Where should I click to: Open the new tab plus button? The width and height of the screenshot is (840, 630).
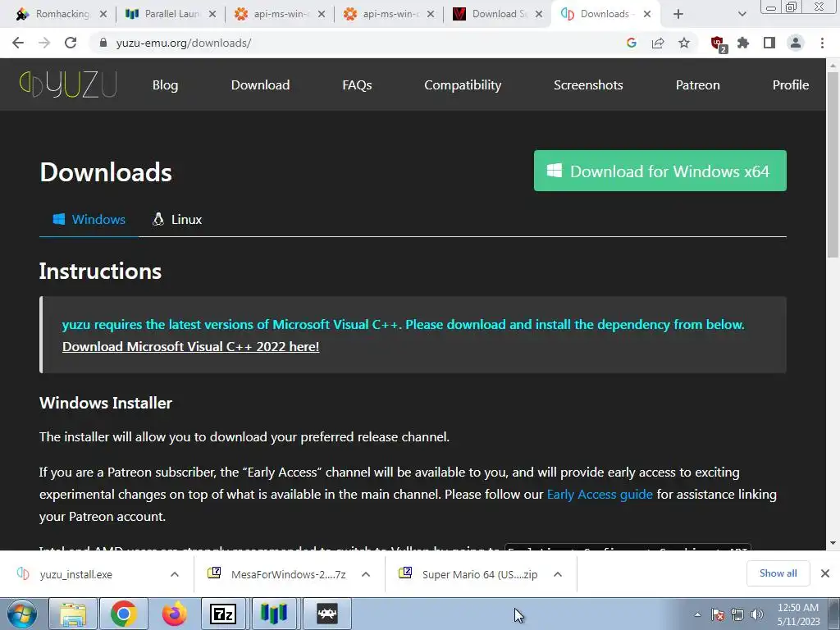[678, 15]
